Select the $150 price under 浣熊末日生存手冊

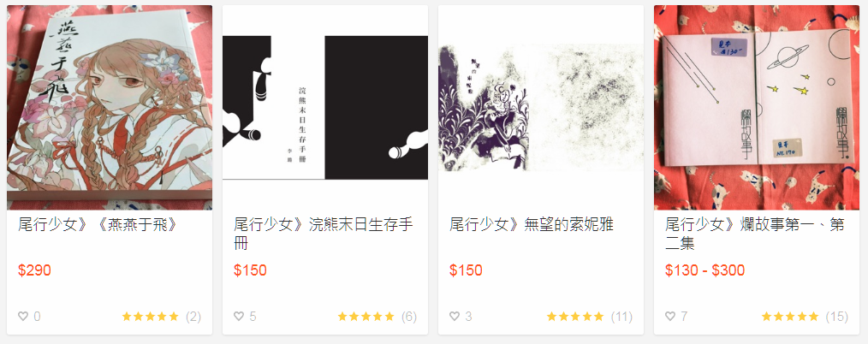click(x=250, y=270)
